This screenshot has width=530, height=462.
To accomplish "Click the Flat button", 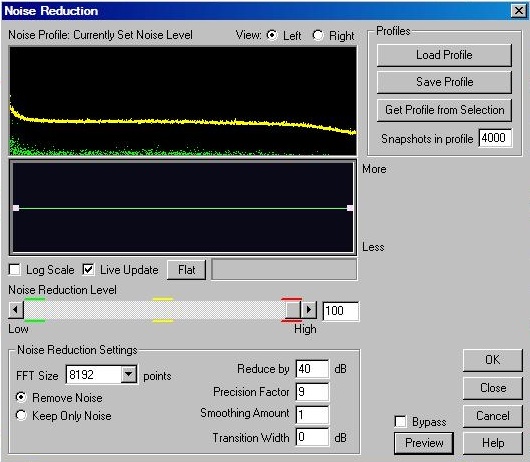I will click(187, 270).
